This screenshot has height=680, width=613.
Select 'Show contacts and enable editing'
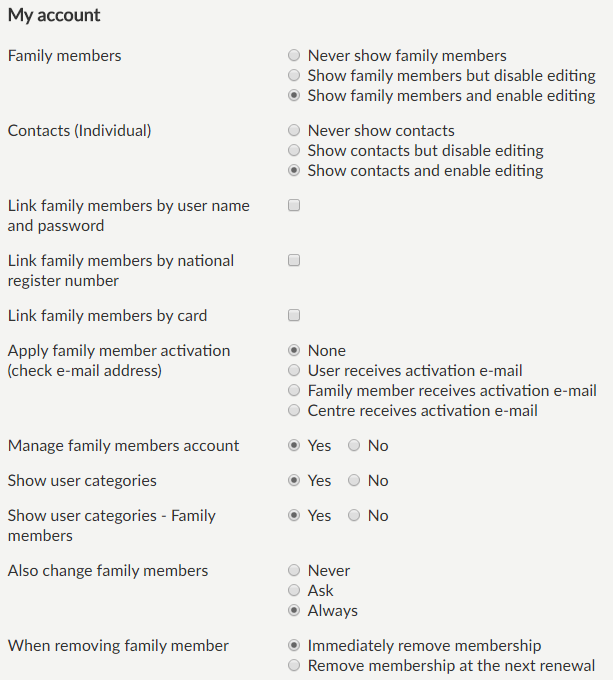coord(294,171)
